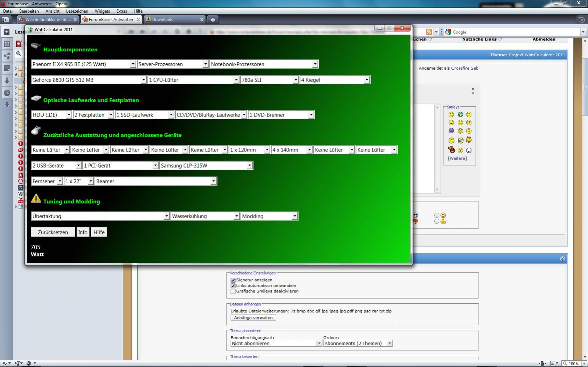The image size is (588, 367).
Task: Open a new tab with the plus button
Action: (213, 20)
